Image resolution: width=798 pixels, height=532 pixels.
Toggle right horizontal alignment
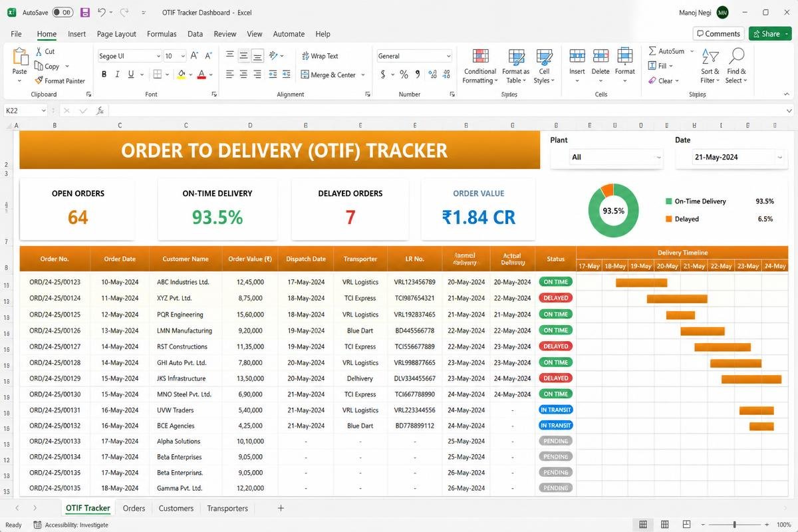pyautogui.click(x=258, y=74)
